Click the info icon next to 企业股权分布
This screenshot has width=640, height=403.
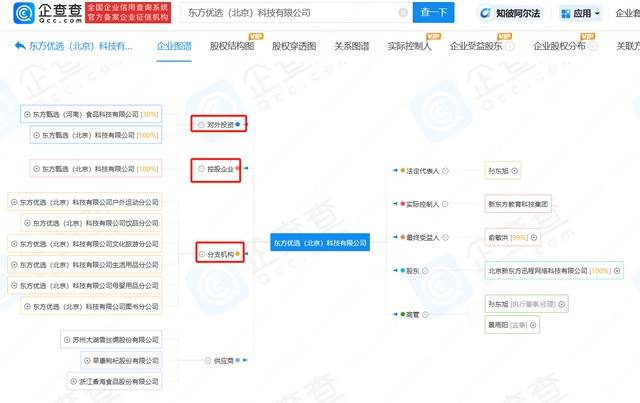tap(593, 46)
